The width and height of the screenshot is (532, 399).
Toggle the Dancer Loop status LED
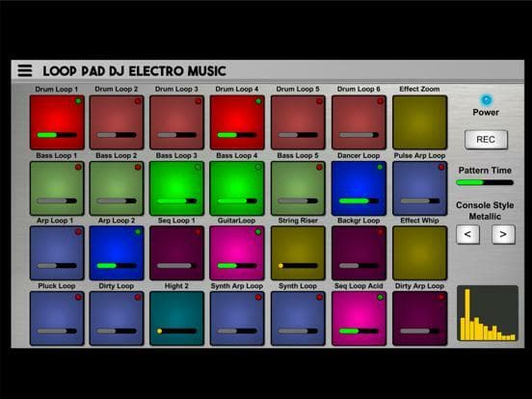[380, 168]
